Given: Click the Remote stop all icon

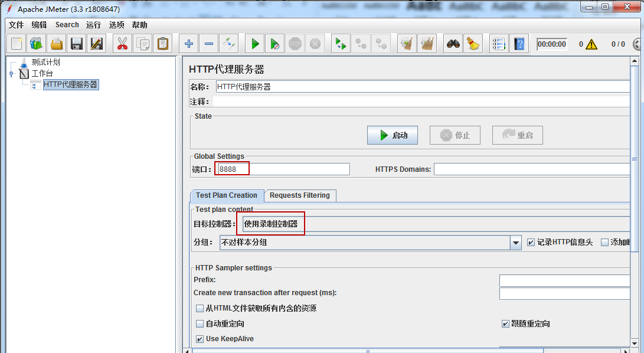Looking at the screenshot, I should click(361, 44).
